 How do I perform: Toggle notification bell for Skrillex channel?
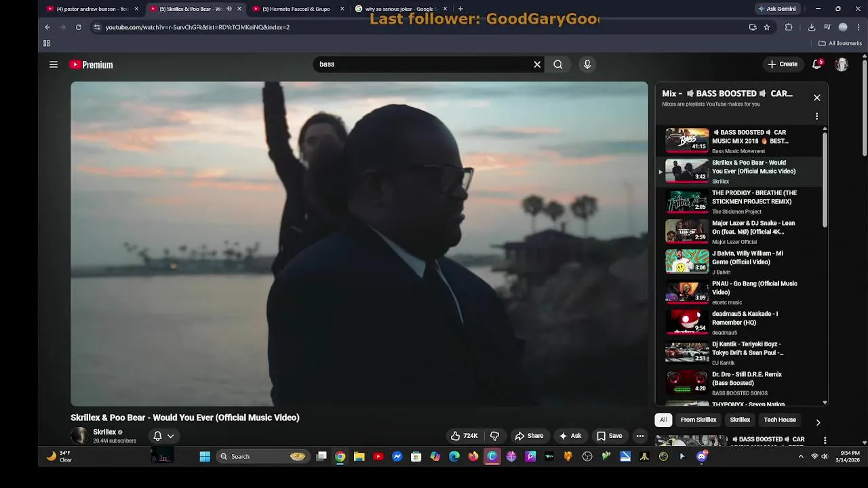pyautogui.click(x=157, y=436)
